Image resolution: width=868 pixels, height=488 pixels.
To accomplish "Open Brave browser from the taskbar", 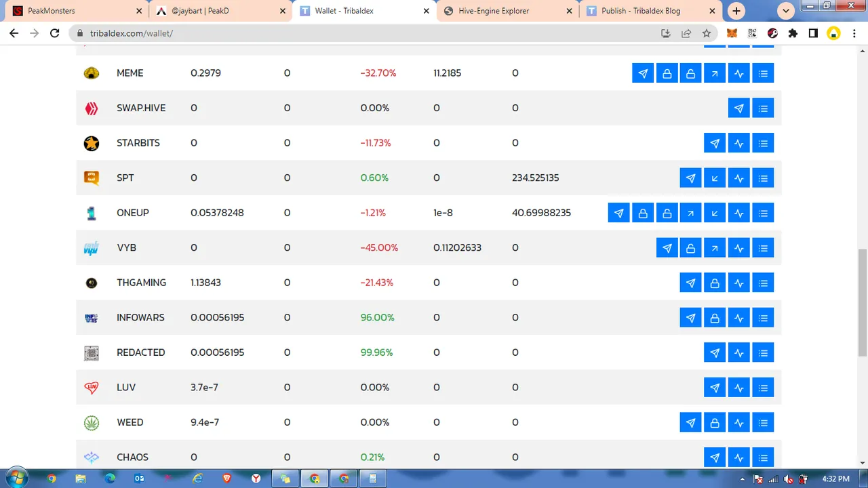I will [226, 478].
